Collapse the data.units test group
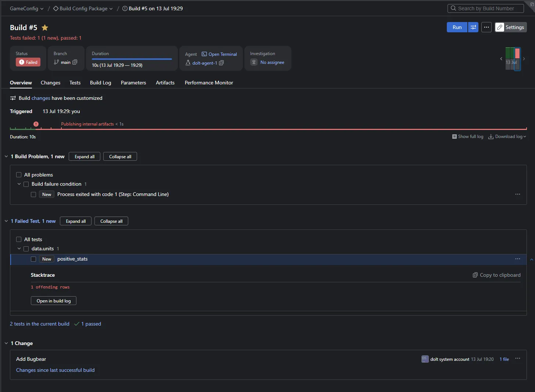Screen dimensions: 535x392 19,248
